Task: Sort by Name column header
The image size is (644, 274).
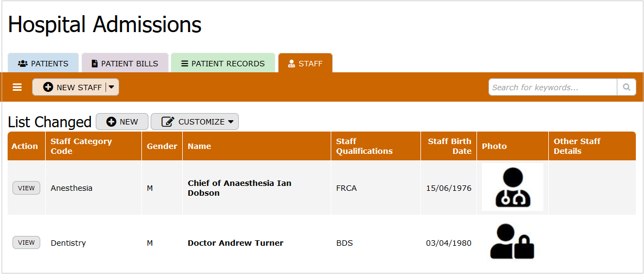Action: tap(199, 146)
